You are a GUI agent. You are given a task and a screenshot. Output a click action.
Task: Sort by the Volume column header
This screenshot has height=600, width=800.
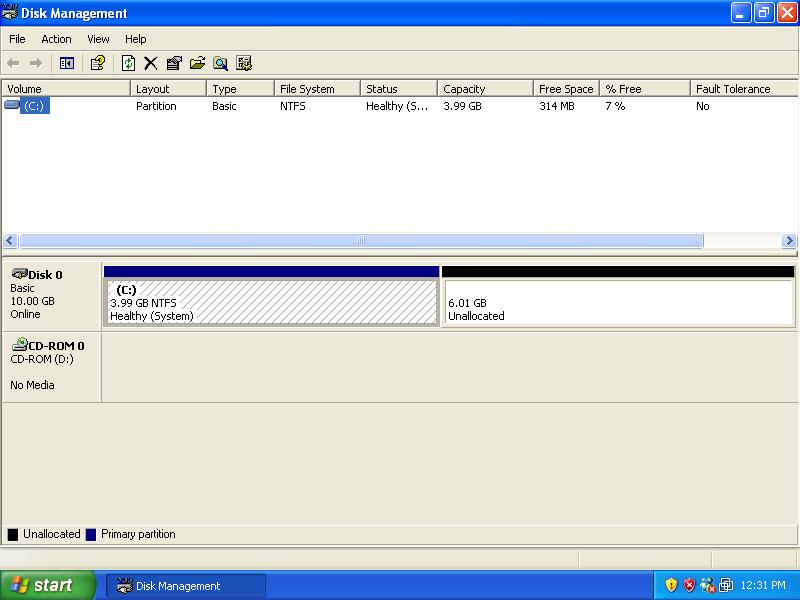coord(66,89)
